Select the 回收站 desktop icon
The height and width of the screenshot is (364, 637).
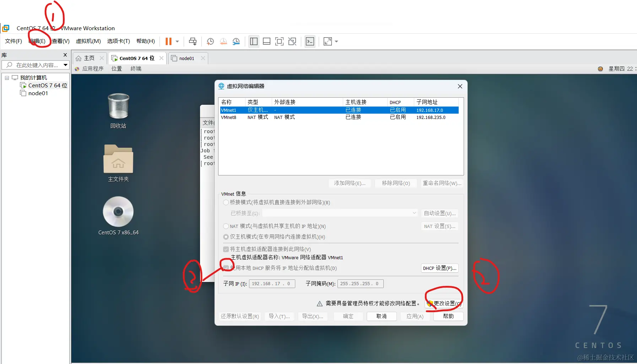click(x=118, y=111)
